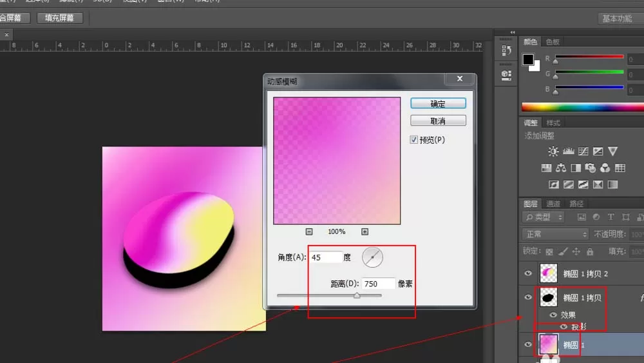Image resolution: width=644 pixels, height=363 pixels.
Task: Confirm motion blur with 确定
Action: (x=438, y=104)
